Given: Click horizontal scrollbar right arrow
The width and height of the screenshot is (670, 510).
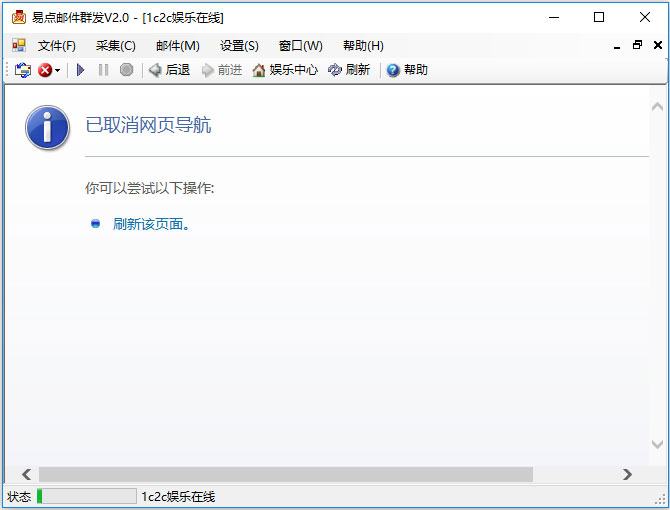Looking at the screenshot, I should (x=627, y=474).
